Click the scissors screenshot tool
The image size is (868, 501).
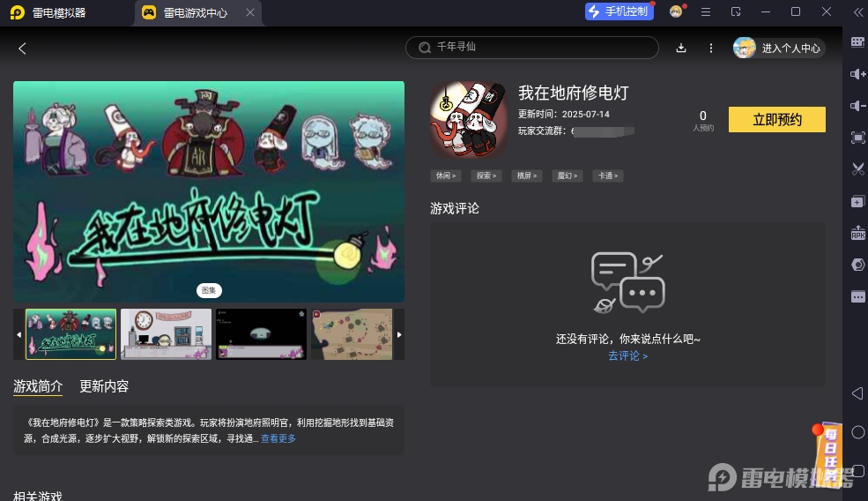pyautogui.click(x=857, y=169)
